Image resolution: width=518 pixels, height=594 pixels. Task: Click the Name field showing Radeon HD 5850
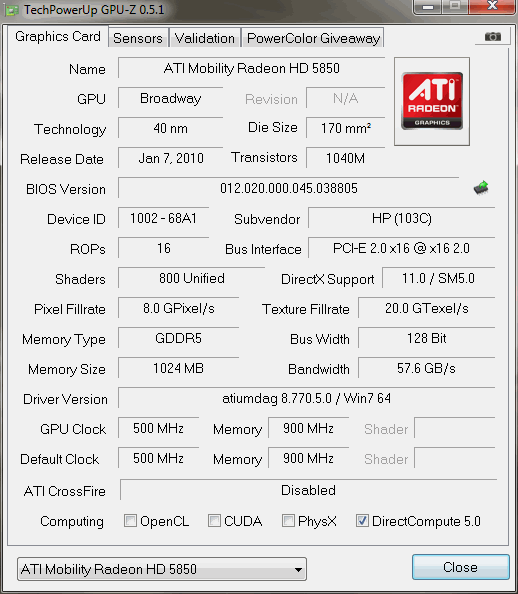coord(252,69)
